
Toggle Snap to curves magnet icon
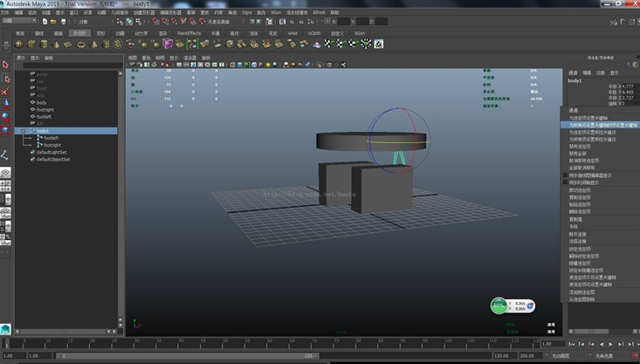point(165,21)
